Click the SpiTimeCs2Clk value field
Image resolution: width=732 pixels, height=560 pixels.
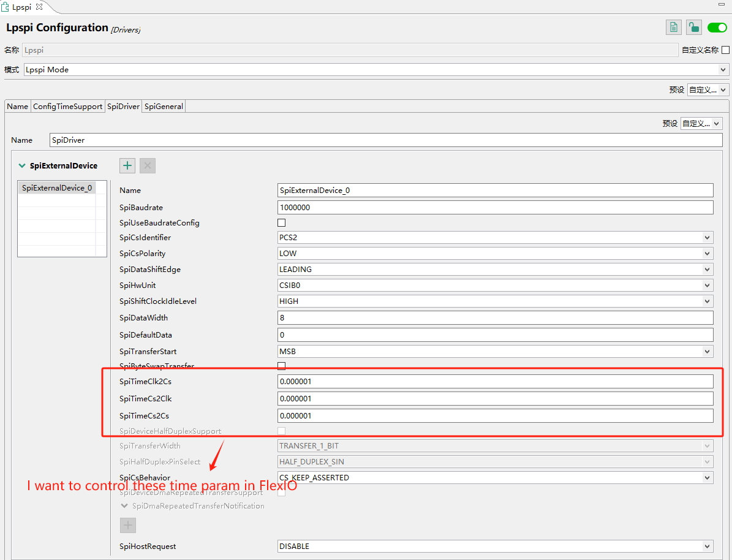(496, 399)
